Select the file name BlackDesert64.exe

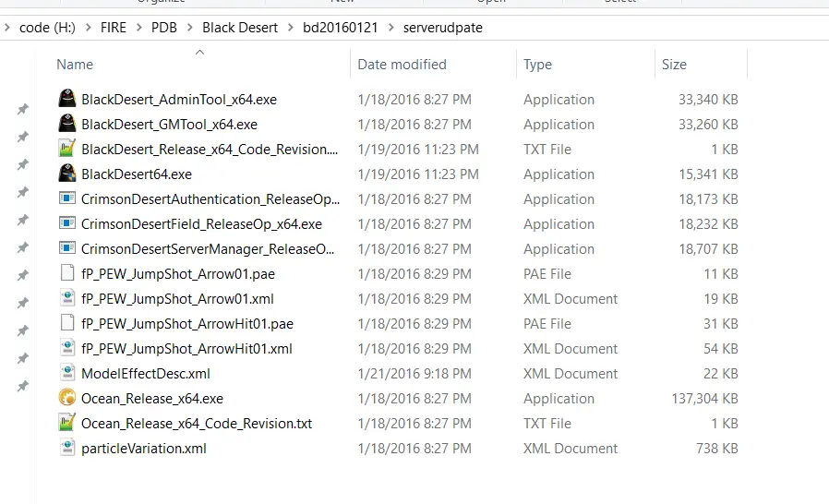point(137,174)
